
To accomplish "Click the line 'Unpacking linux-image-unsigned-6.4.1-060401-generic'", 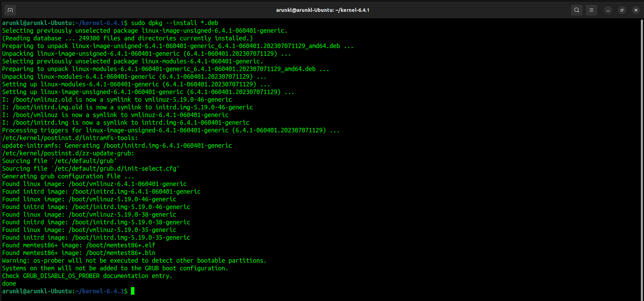I will [146, 54].
